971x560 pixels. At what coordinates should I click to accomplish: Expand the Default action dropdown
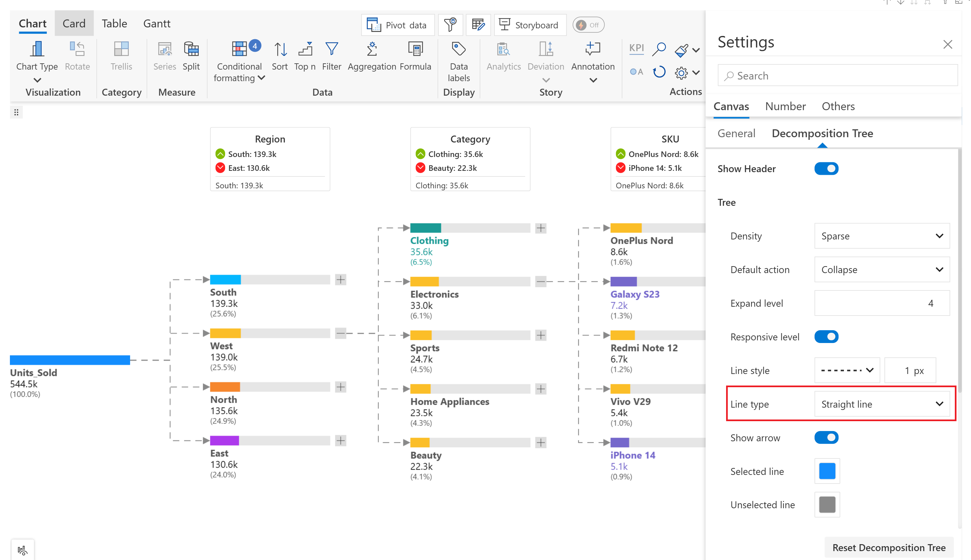click(x=881, y=270)
